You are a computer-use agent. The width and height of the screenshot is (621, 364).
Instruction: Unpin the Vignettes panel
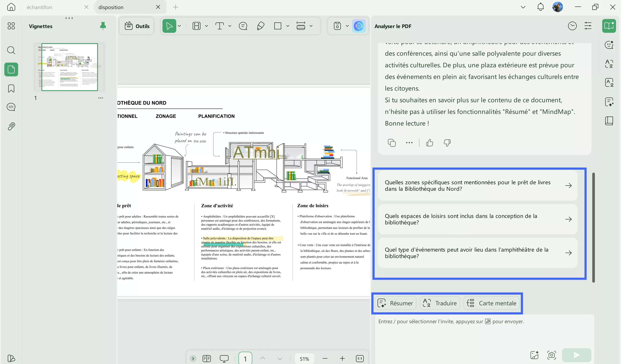click(x=103, y=26)
